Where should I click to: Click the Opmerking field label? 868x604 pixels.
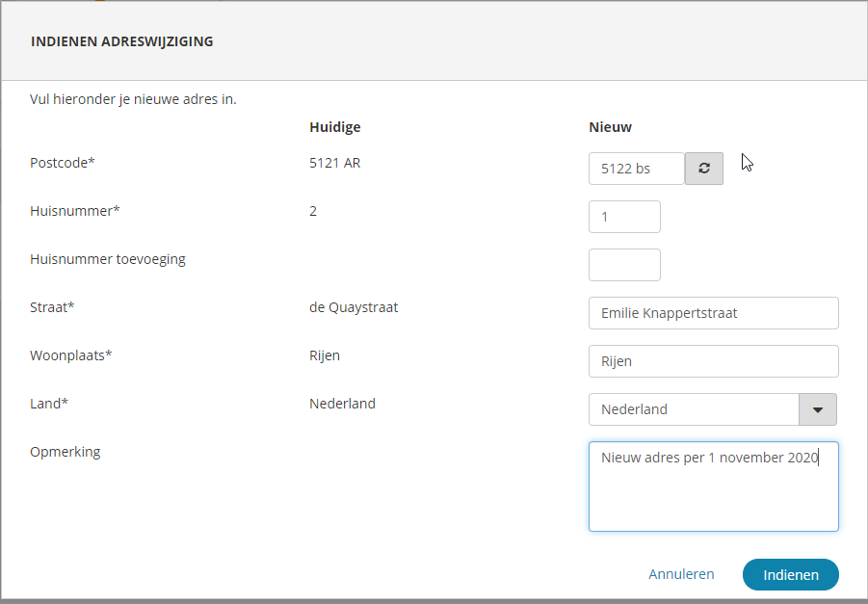coord(65,452)
